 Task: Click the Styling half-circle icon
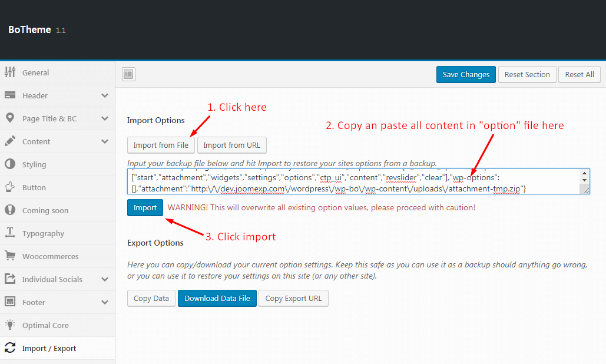(10, 164)
